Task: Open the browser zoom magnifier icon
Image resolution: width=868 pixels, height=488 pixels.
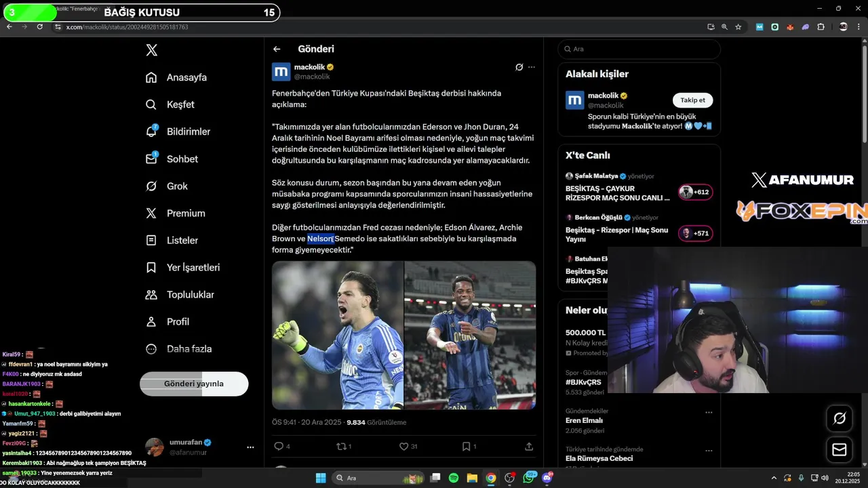Action: [x=724, y=26]
